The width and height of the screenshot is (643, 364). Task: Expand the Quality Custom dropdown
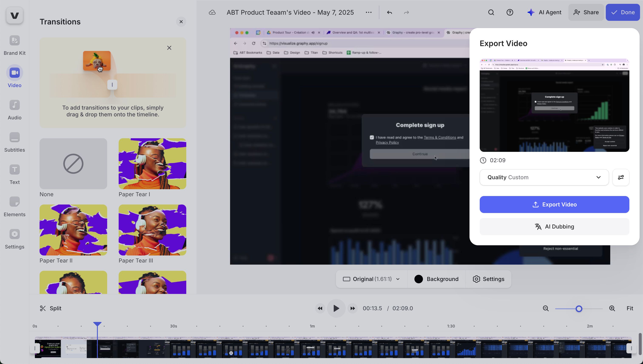pyautogui.click(x=544, y=178)
